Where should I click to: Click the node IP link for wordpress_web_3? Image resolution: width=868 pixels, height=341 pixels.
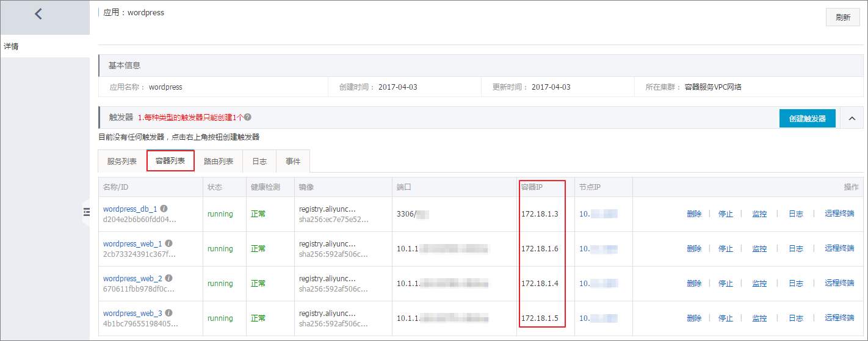click(598, 318)
